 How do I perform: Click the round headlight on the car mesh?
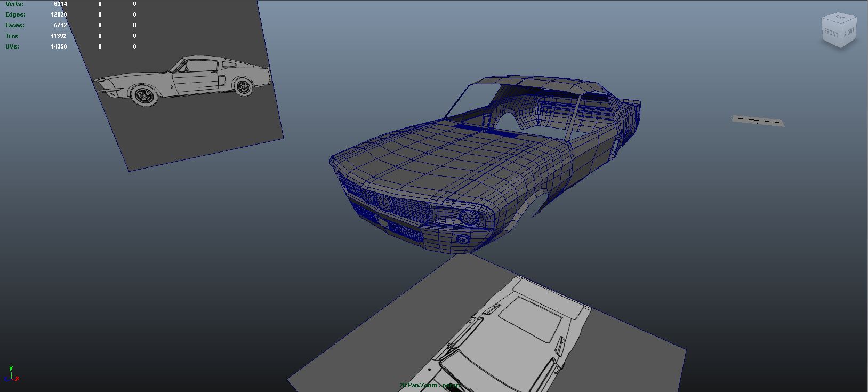[469, 217]
